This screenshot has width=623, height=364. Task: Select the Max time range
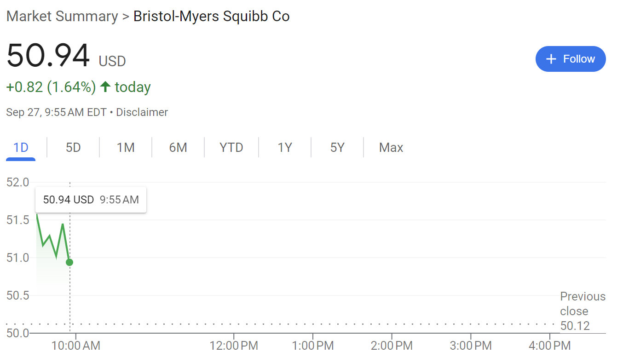[391, 148]
